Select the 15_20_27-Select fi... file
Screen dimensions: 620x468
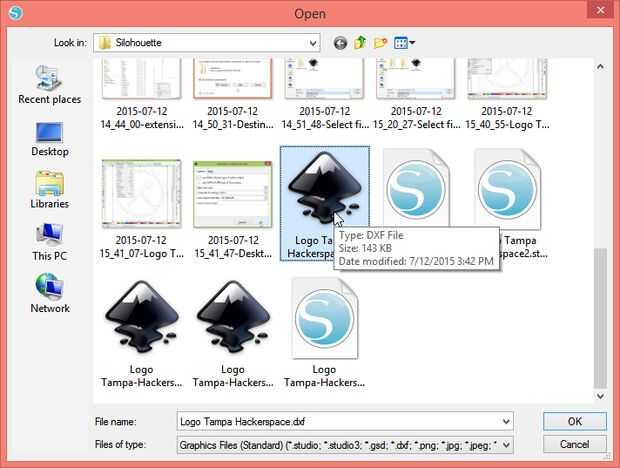click(416, 94)
